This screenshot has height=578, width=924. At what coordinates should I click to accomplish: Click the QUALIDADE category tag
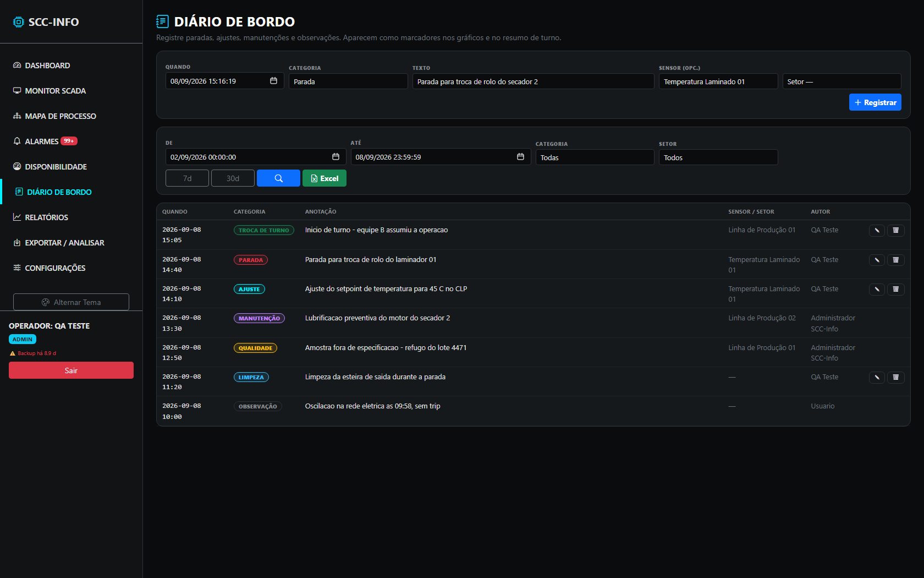[255, 348]
